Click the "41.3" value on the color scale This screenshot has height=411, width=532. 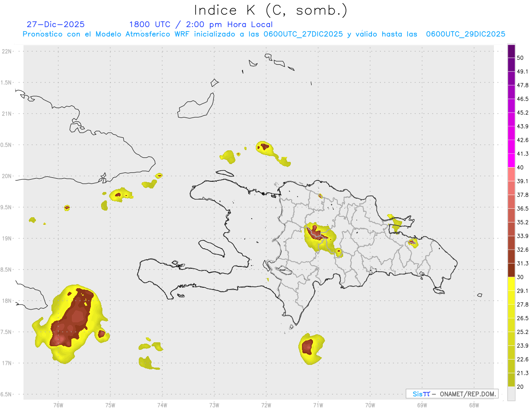[x=523, y=154]
